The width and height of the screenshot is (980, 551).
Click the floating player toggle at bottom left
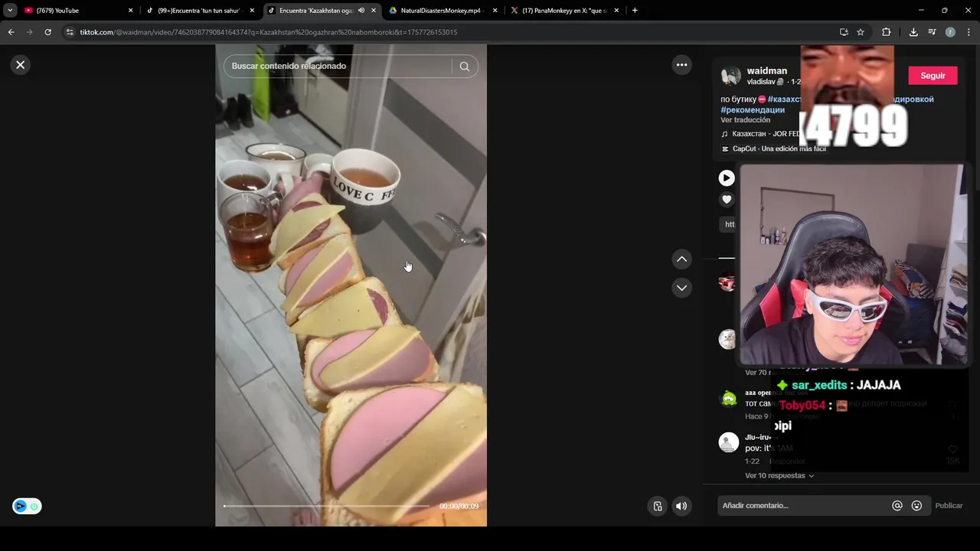tap(27, 506)
